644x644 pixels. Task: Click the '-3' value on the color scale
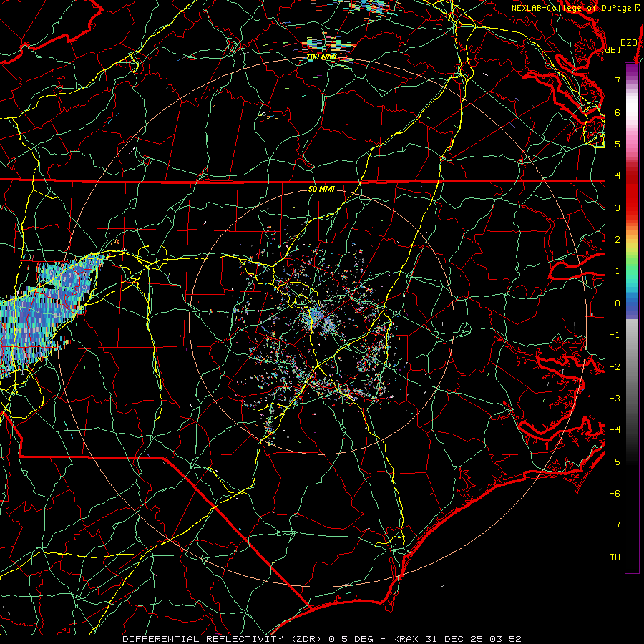coord(615,399)
